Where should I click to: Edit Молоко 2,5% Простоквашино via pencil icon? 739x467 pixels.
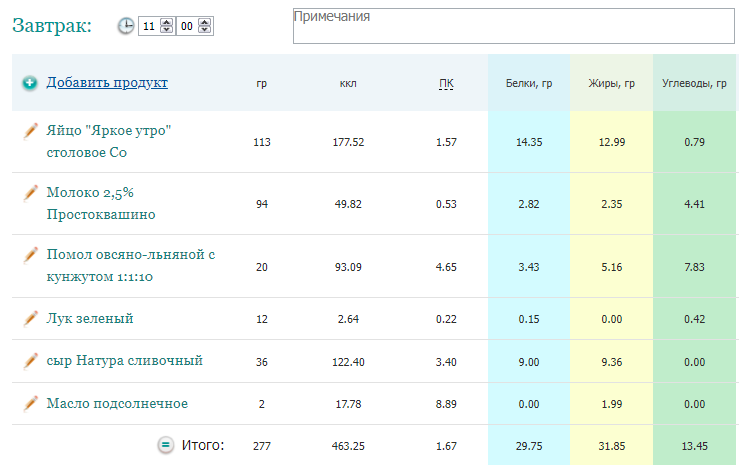pyautogui.click(x=31, y=193)
